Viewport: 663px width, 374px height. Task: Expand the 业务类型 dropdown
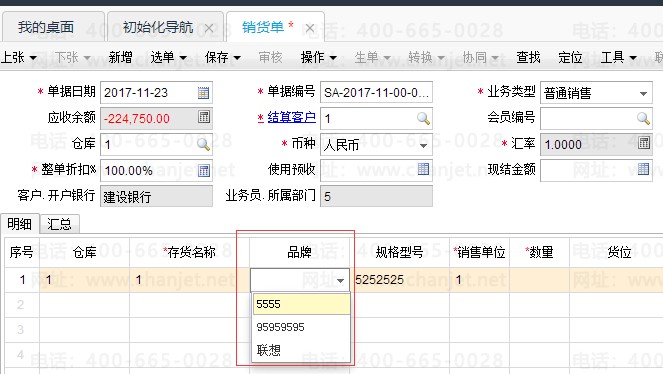coord(643,94)
